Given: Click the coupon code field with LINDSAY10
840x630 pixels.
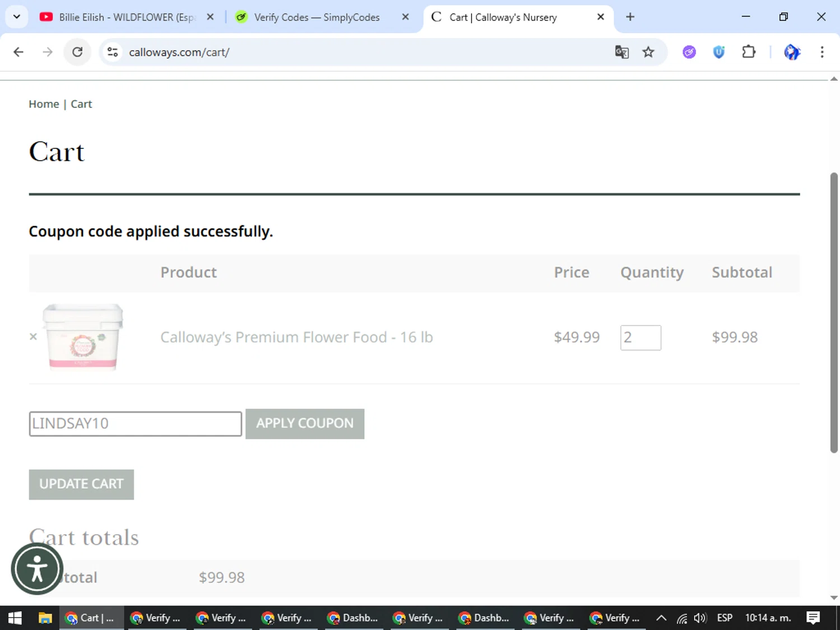Looking at the screenshot, I should (x=135, y=424).
